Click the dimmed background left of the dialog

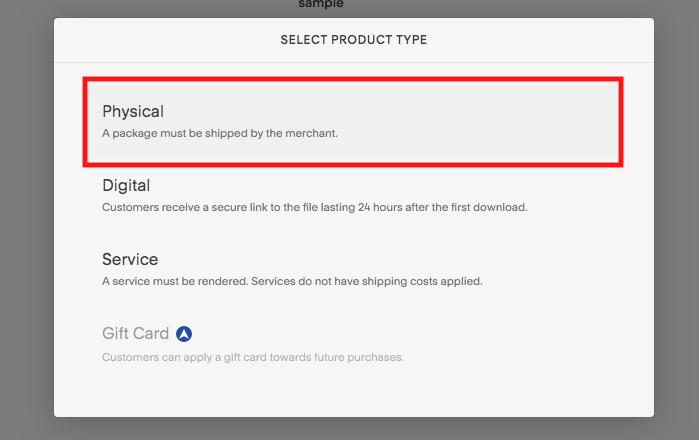[27, 220]
